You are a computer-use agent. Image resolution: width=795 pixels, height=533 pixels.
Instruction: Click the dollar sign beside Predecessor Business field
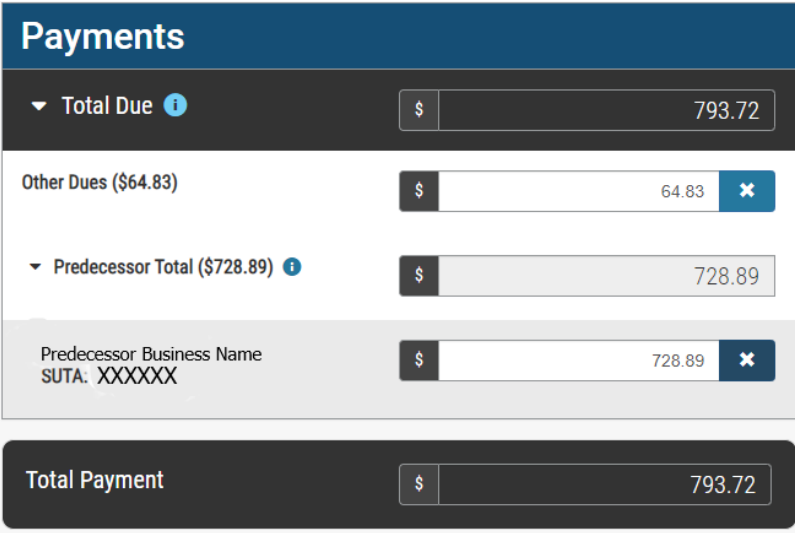pos(419,361)
